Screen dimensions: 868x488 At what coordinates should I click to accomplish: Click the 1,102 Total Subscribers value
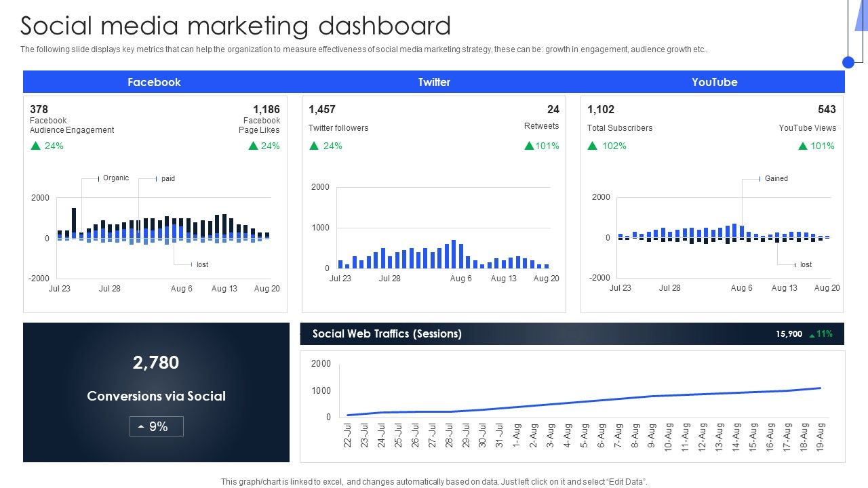pos(601,109)
